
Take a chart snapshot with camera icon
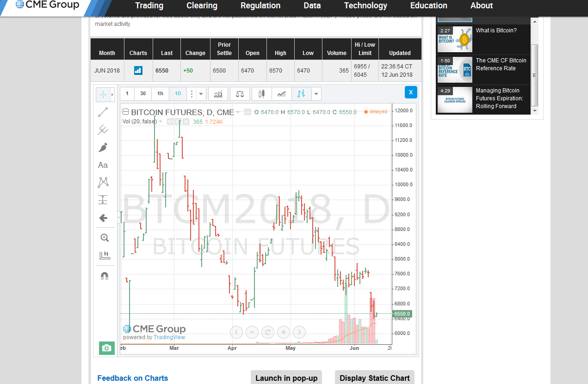click(107, 348)
